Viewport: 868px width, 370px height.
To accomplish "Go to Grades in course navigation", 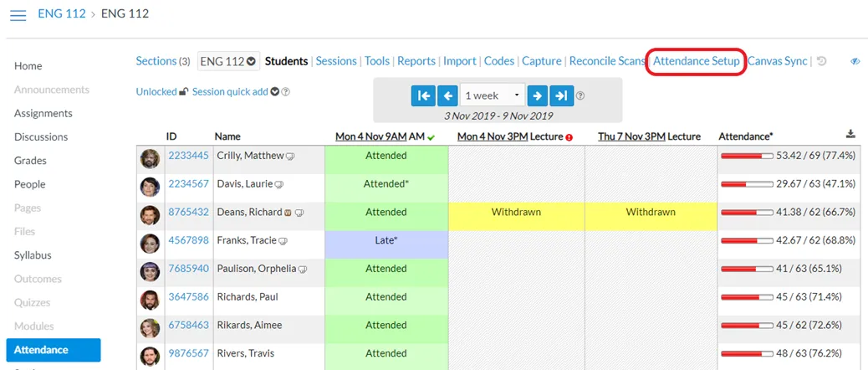I will pyautogui.click(x=30, y=161).
